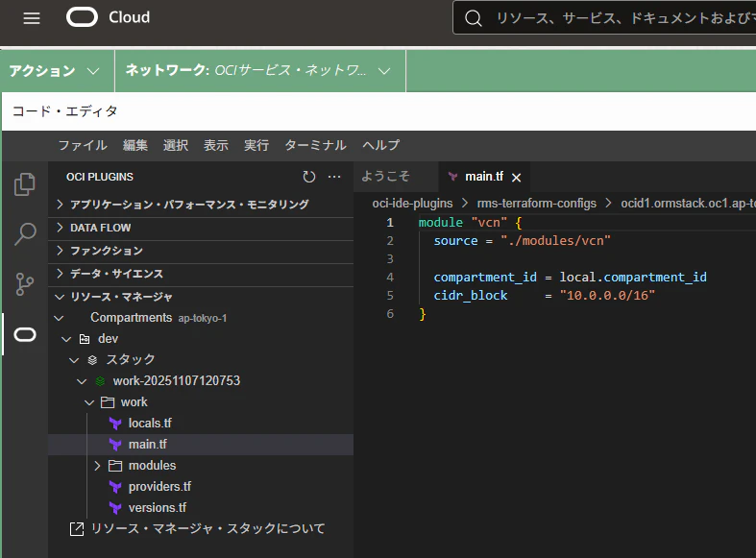Click the Compartments label text
The height and width of the screenshot is (558, 756).
(132, 318)
